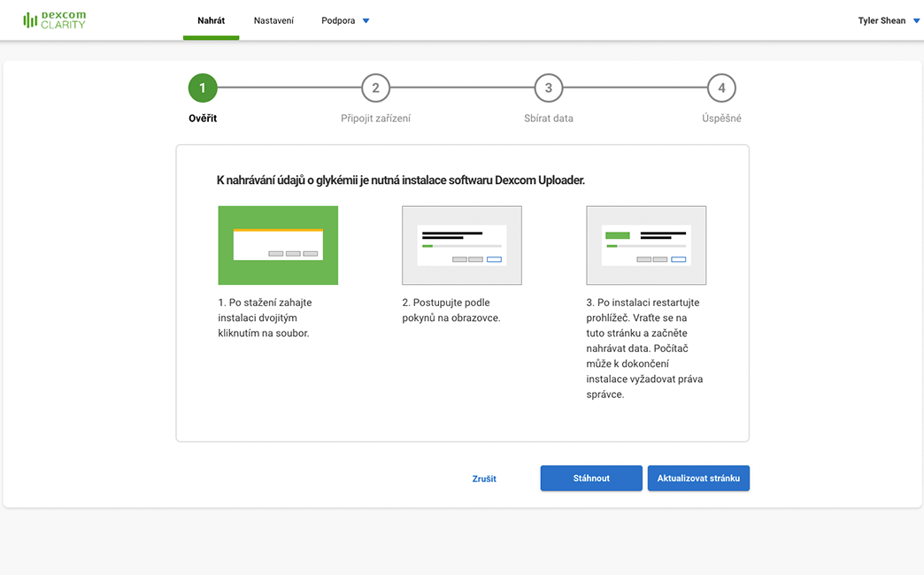Click the arrow beside Tyler Shean
Screen dimensions: 924x575
pos(916,21)
